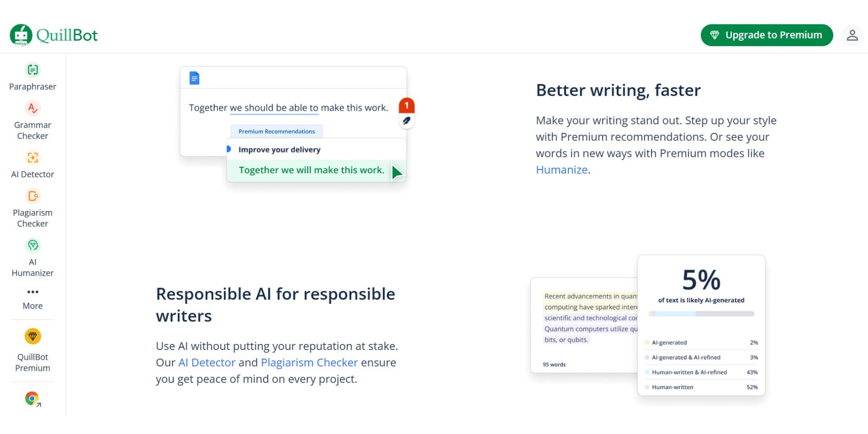Viewport: 868px width, 434px height.
Task: Follow the Humanize link
Action: pyautogui.click(x=561, y=170)
